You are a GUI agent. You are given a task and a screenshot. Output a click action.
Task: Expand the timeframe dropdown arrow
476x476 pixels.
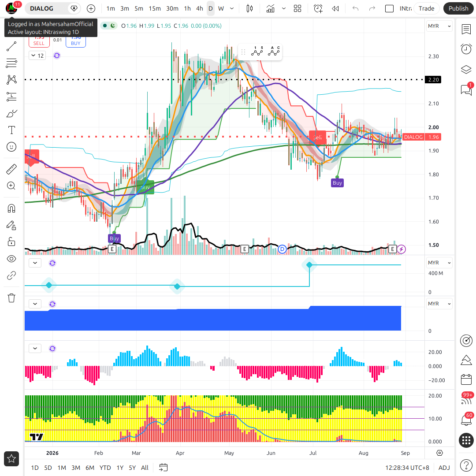point(232,8)
